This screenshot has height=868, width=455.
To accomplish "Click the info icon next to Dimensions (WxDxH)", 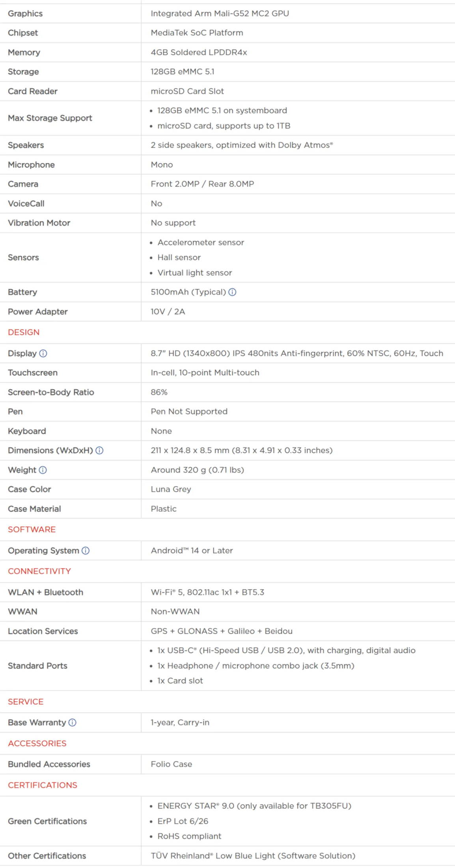I will click(x=100, y=451).
